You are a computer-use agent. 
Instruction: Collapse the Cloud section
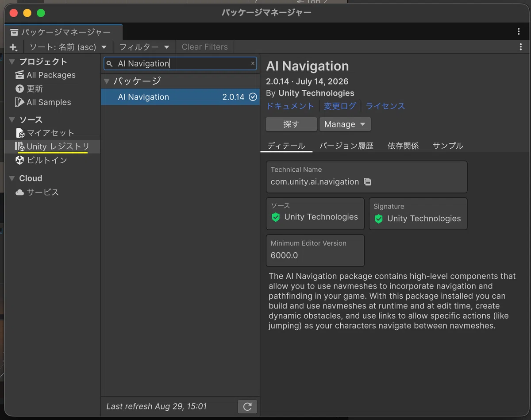12,178
